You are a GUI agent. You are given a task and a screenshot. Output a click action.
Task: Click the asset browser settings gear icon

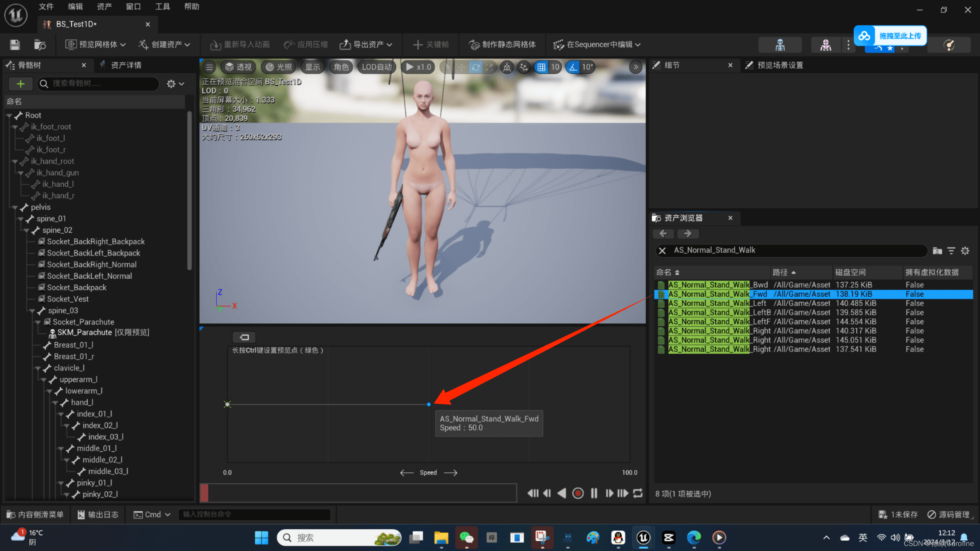point(965,251)
